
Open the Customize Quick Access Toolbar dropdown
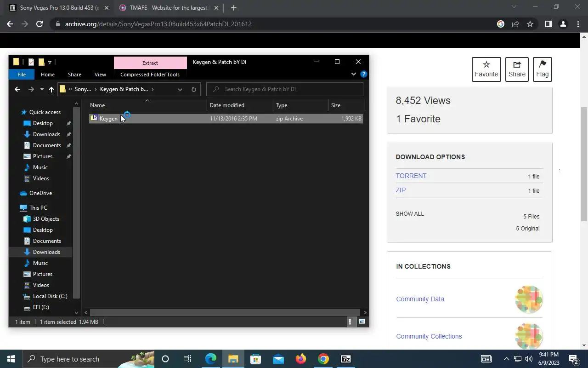coord(50,62)
